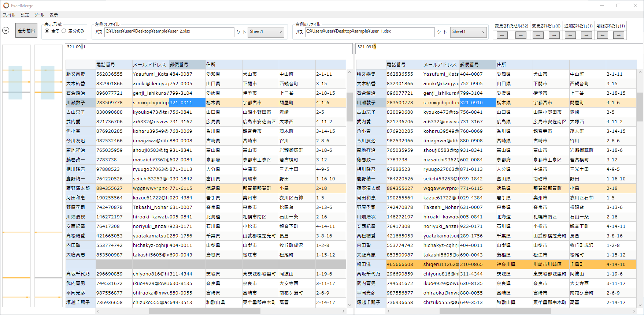Go to previous changed cell (変更されたセル)
Viewport: 644px width, 315px height.
point(502,35)
